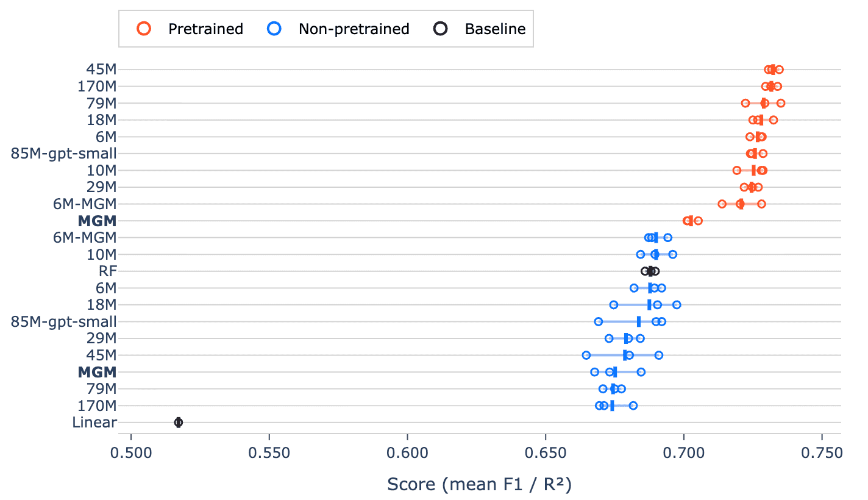Select the top 45M row label
Viewport: 868px width, 500px height.
(102, 70)
